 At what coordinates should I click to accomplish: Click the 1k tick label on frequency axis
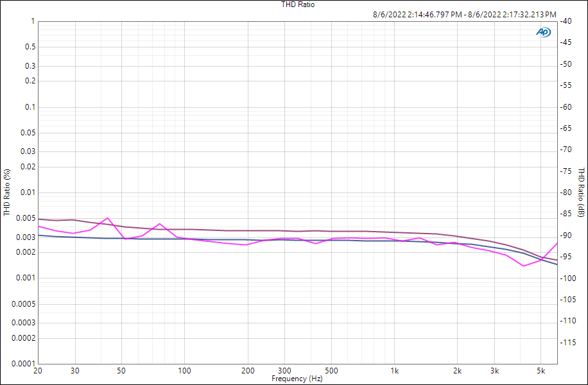pos(395,371)
